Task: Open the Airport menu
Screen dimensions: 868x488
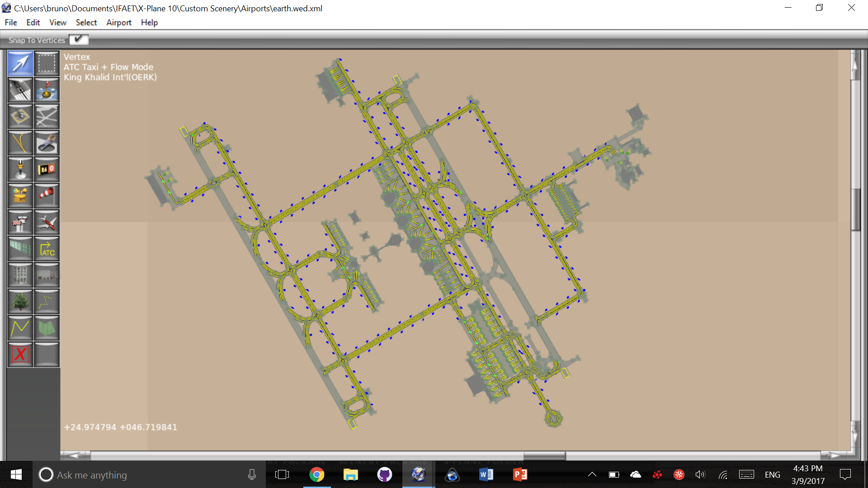Action: click(118, 23)
